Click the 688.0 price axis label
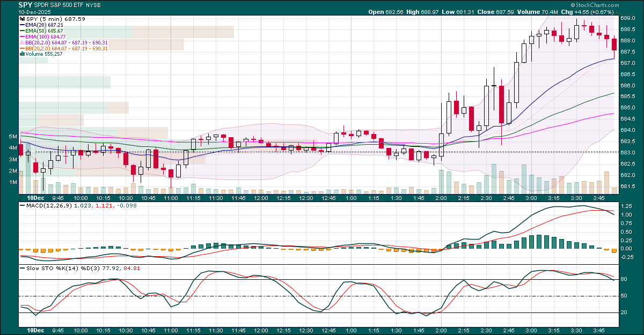 [628, 40]
